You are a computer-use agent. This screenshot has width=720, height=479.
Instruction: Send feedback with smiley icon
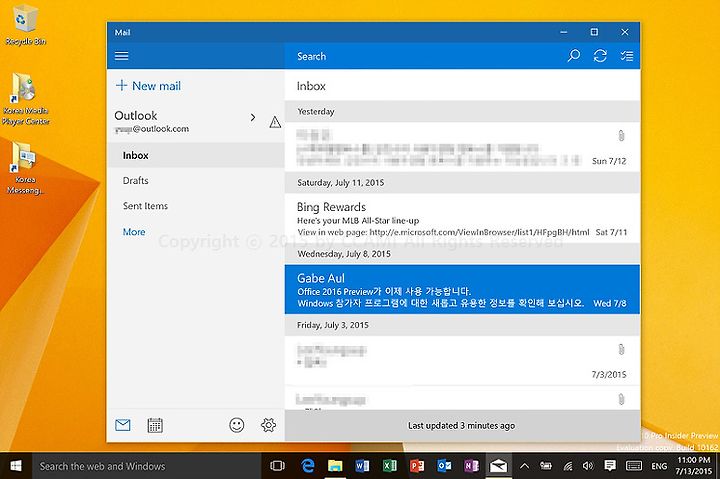(x=236, y=425)
